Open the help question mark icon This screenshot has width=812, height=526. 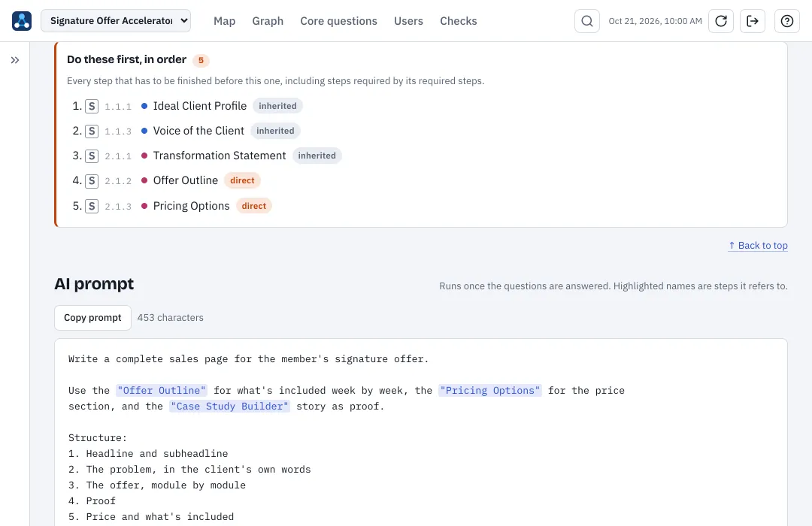[x=787, y=21]
